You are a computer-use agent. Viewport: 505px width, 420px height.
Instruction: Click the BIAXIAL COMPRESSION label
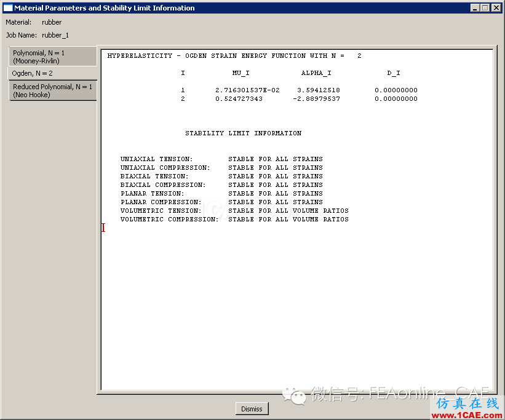pyautogui.click(x=163, y=185)
